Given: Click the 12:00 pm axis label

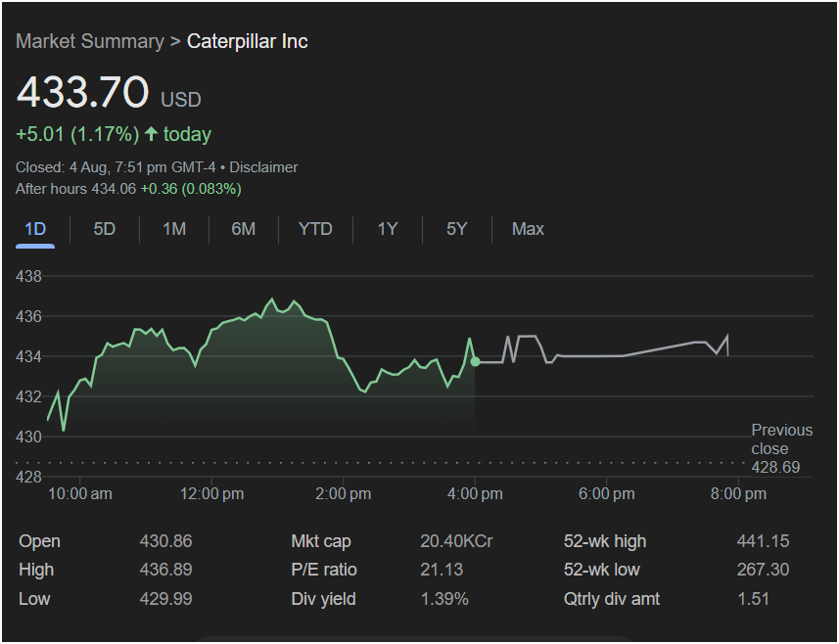Looking at the screenshot, I should (211, 493).
